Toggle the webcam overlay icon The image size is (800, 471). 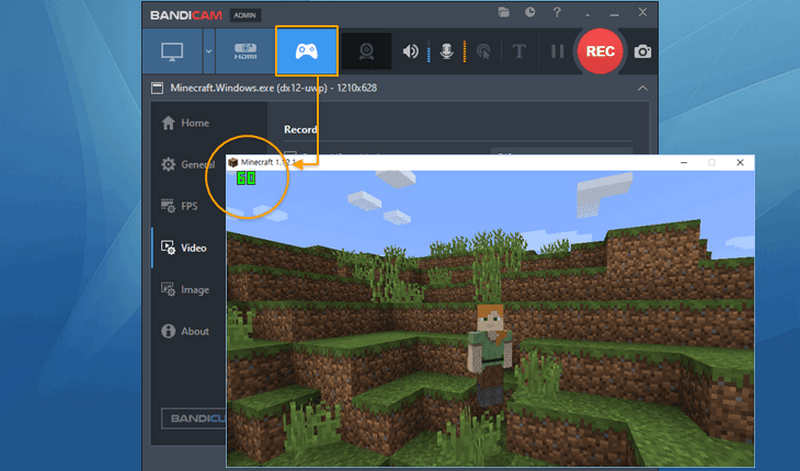click(368, 52)
